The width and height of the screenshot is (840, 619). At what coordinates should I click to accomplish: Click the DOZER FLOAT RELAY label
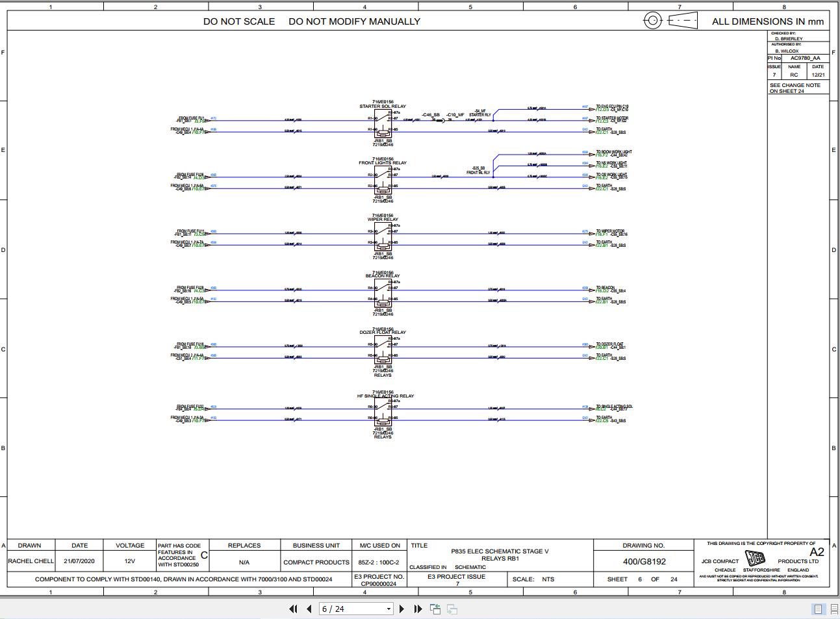click(383, 333)
